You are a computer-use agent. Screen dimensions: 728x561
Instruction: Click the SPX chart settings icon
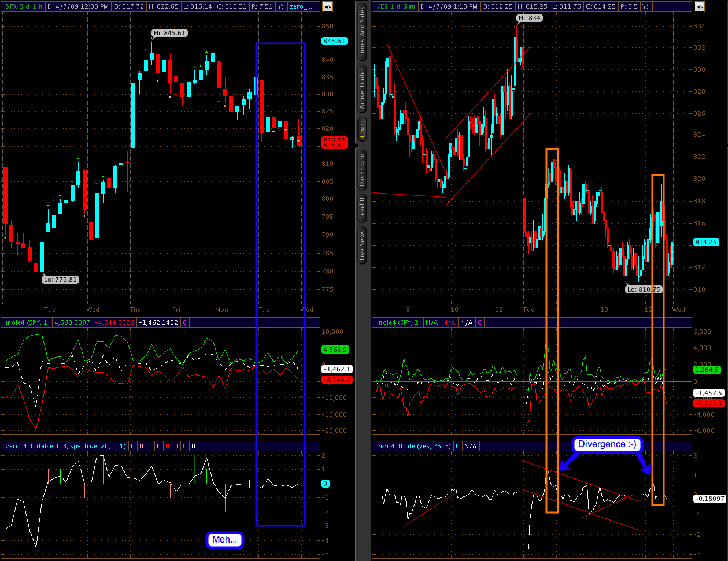coord(327,7)
